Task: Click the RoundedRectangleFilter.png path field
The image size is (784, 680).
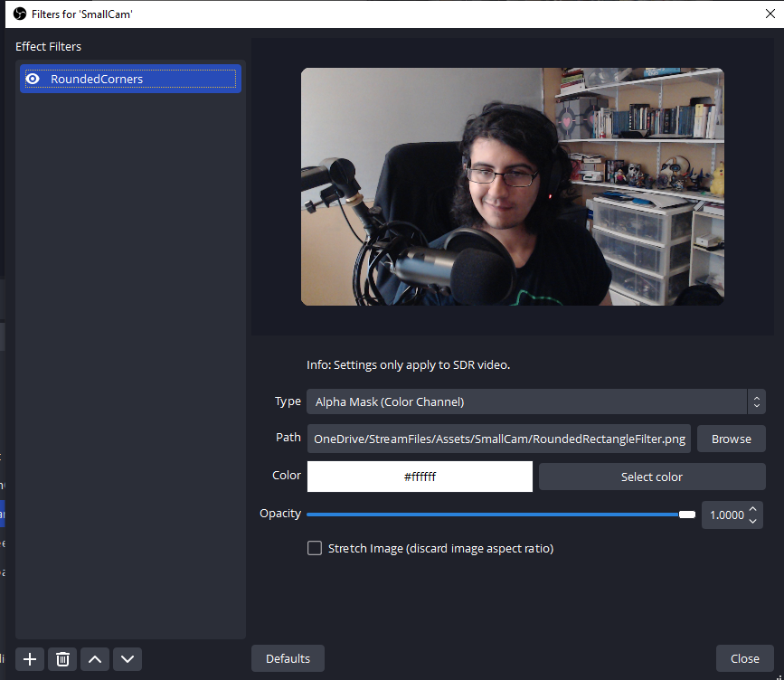Action: coord(497,439)
